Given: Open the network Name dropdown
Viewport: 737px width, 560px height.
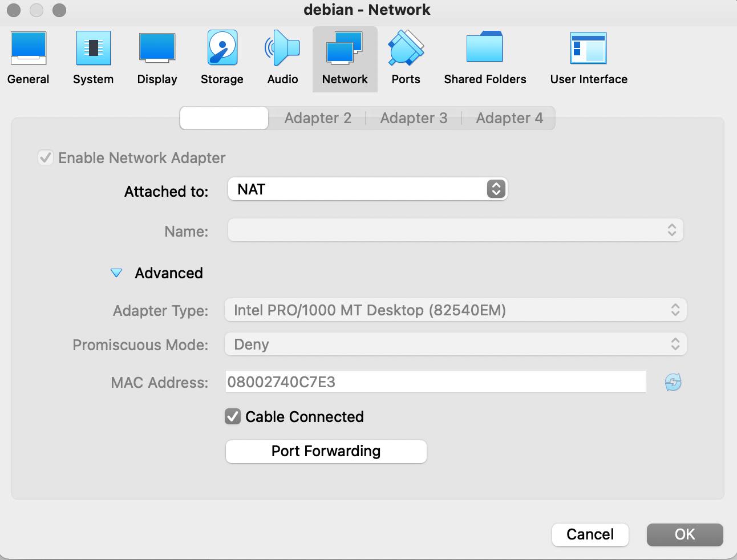Looking at the screenshot, I should coord(456,230).
